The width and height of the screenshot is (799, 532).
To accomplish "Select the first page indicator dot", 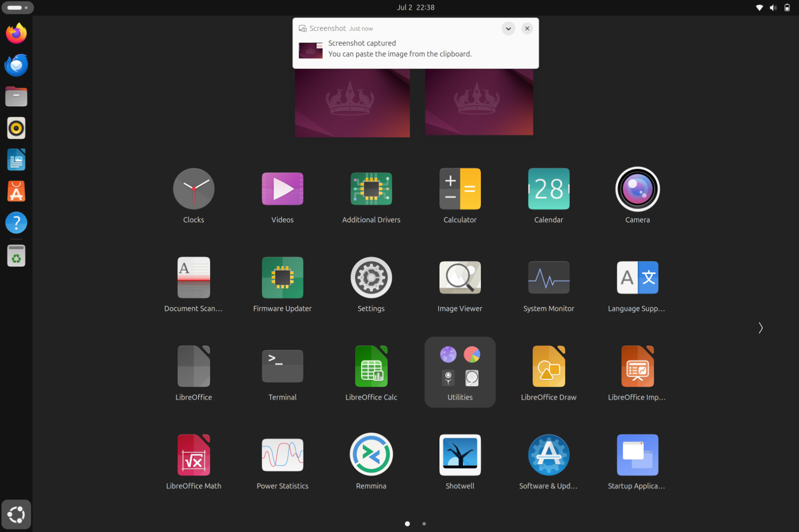I will 407,524.
